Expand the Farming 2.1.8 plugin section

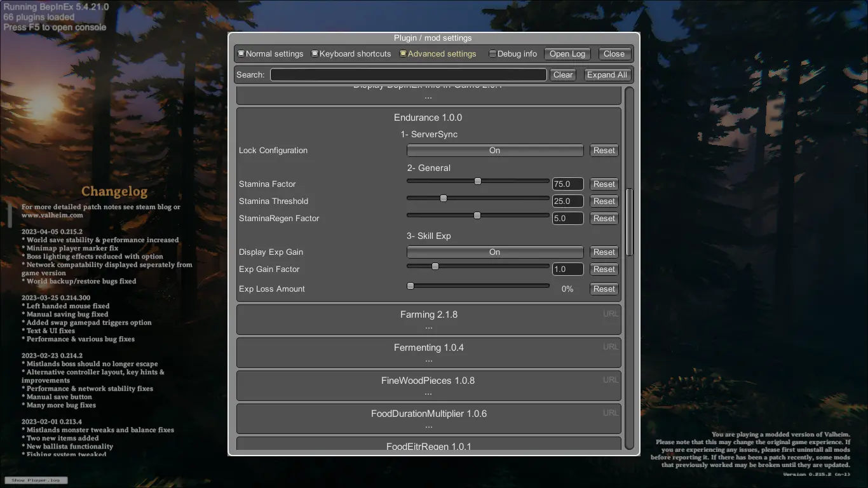pyautogui.click(x=429, y=320)
